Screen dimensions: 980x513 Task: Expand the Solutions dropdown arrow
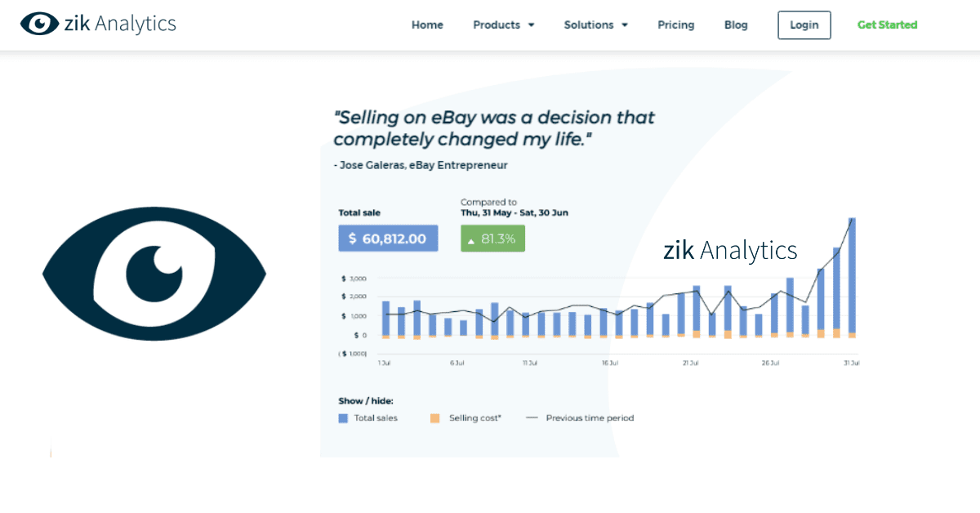[x=625, y=25]
